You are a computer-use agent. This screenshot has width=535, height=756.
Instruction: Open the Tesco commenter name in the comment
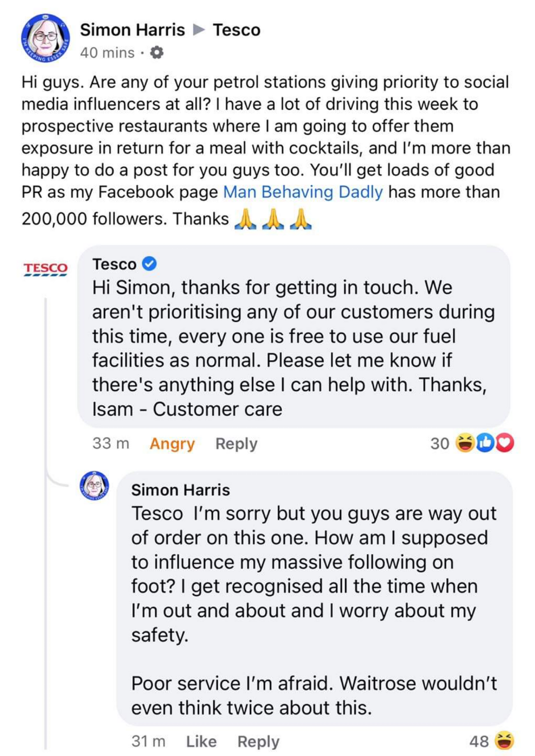[x=114, y=264]
